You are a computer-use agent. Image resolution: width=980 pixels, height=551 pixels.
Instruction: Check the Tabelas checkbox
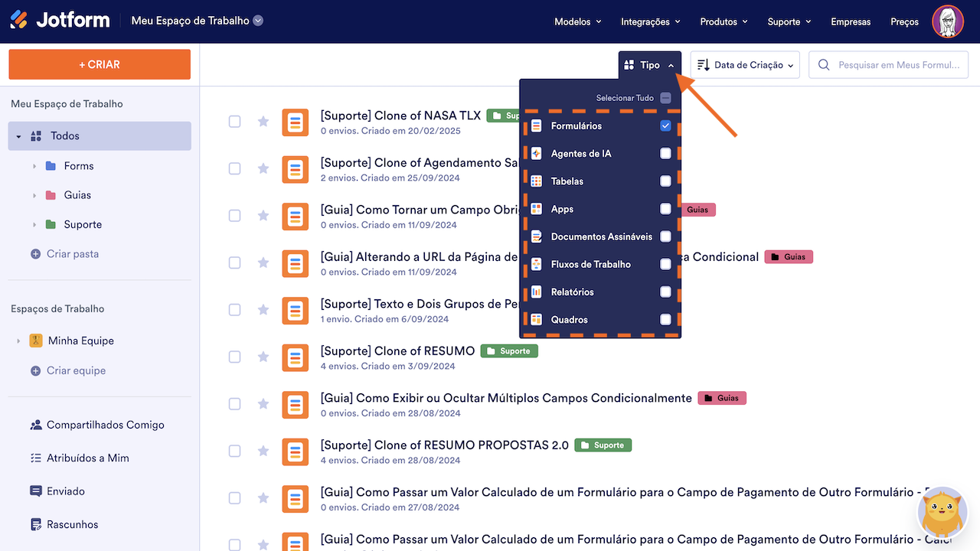665,181
